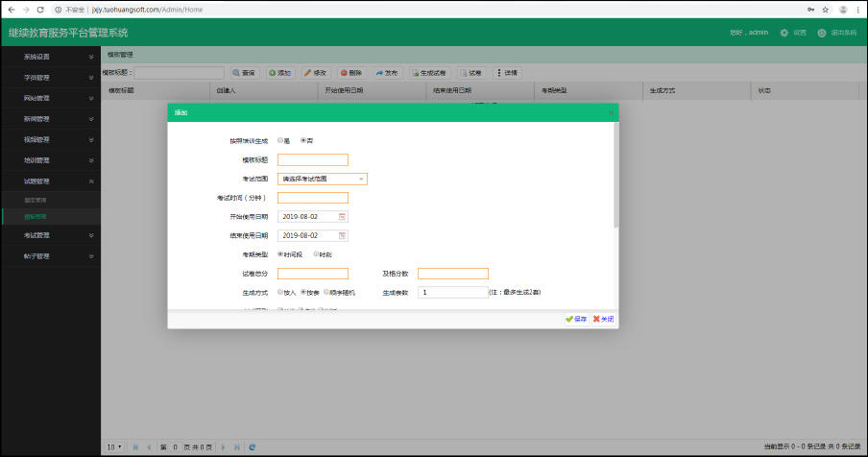Click the 保存 save button
The image size is (868, 457).
tap(576, 319)
